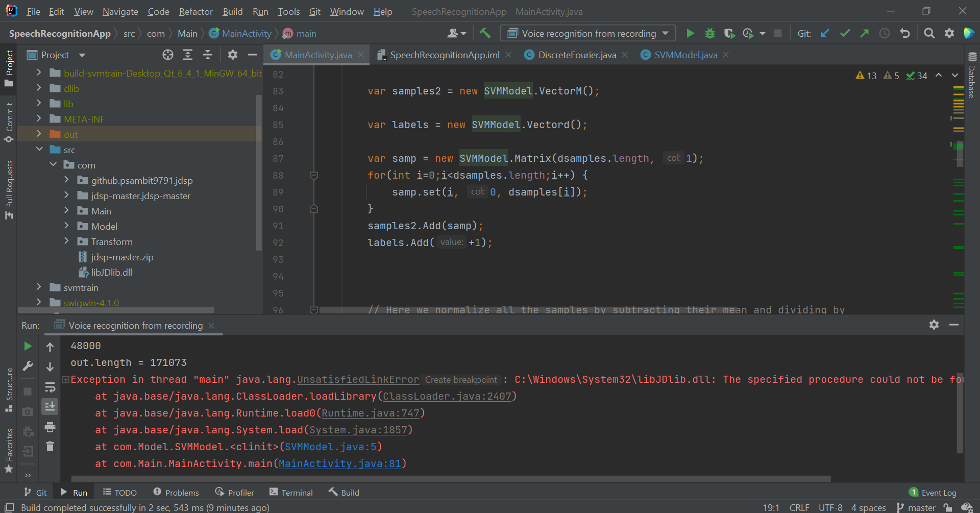Print console contents with the printer icon
The image size is (980, 513).
click(x=50, y=428)
